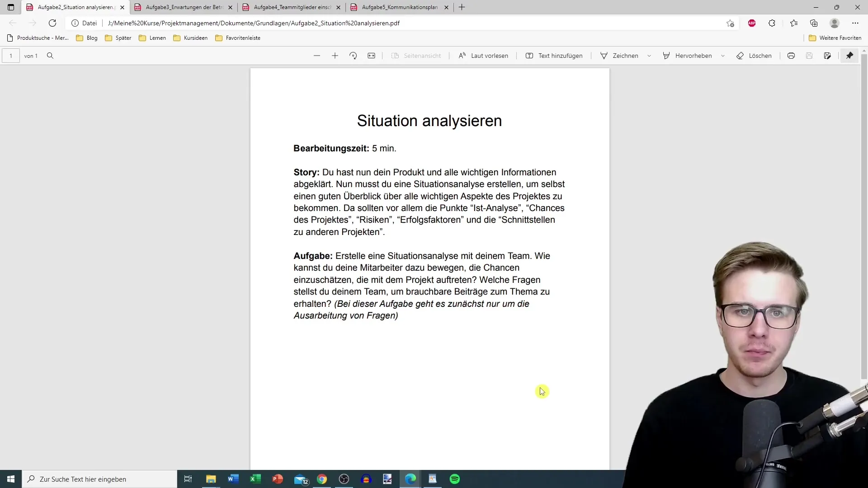Click the page number field
Image resolution: width=868 pixels, height=488 pixels.
click(x=11, y=56)
